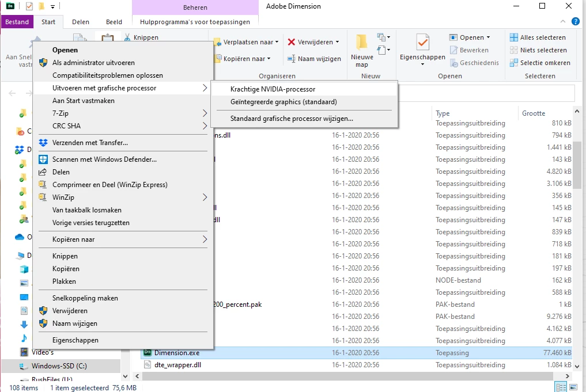Select the Dimension.exe file icon

click(x=148, y=352)
